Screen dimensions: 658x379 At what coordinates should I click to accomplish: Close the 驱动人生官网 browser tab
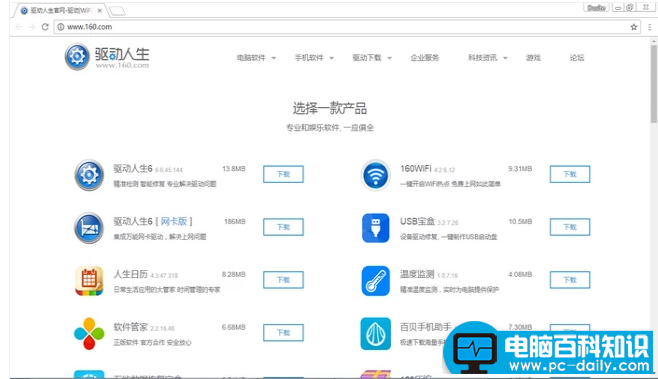coord(99,10)
